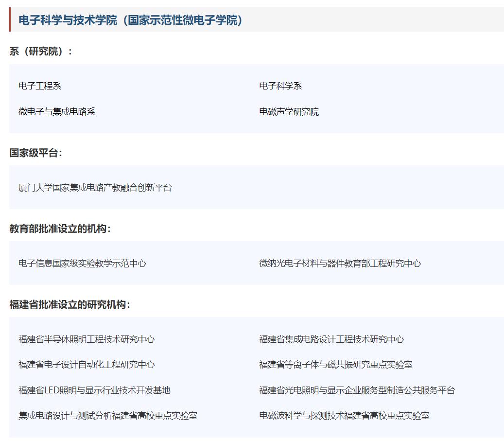This screenshot has height=441, width=504.
Task: Click 福建省LED照明与显示行业技术开发基地
Action: point(94,390)
